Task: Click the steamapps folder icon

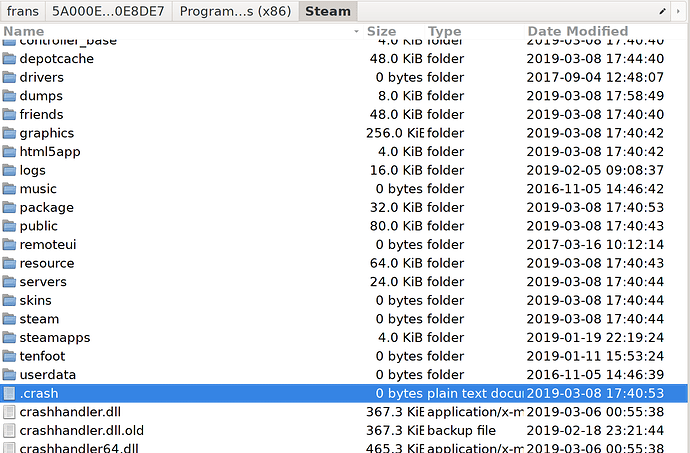Action: pyautogui.click(x=9, y=337)
